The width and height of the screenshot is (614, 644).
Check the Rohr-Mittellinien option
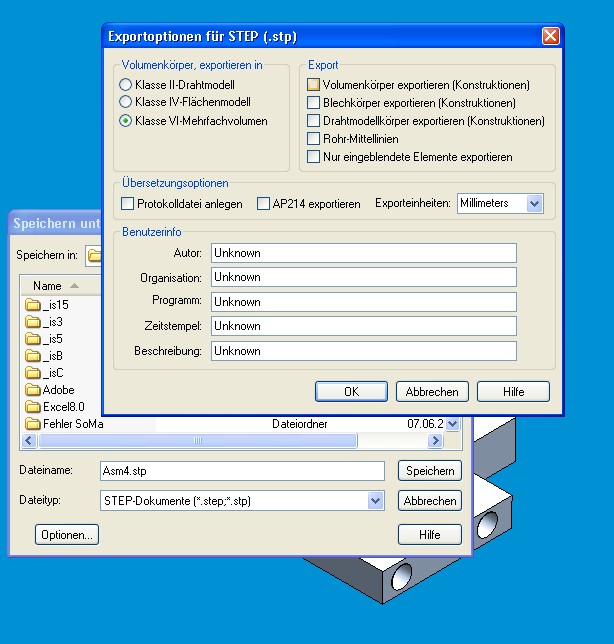click(313, 139)
